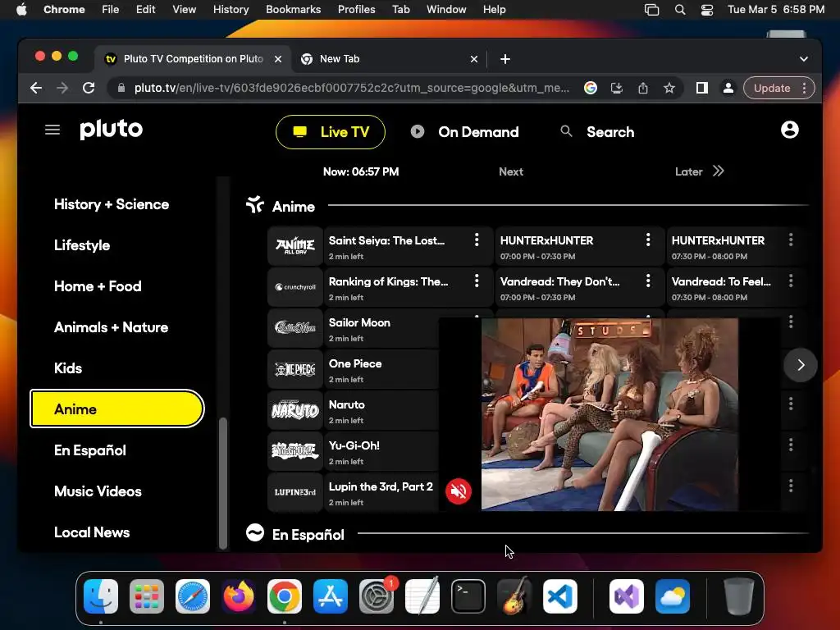Image resolution: width=840 pixels, height=630 pixels.
Task: Select Animals + Nature category
Action: [112, 327]
